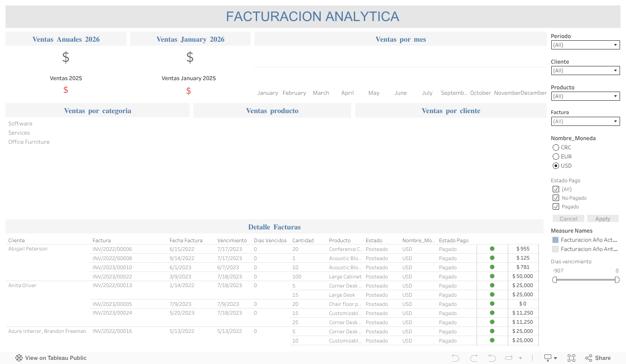Screen dimensions: 626x364
Task: Click invoice INV/2023/00010
Action: [112, 267]
